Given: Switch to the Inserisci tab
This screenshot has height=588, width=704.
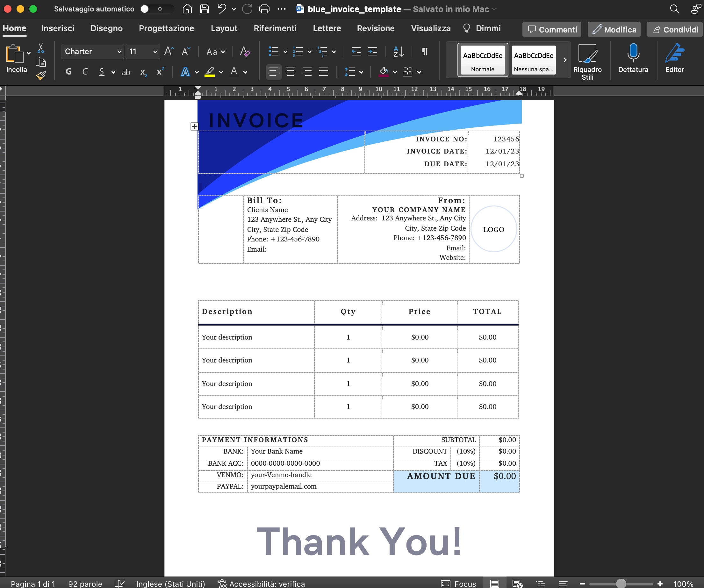Looking at the screenshot, I should click(58, 28).
